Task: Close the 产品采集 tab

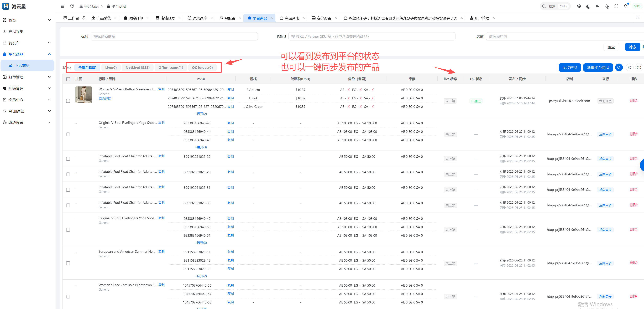Action: point(116,18)
